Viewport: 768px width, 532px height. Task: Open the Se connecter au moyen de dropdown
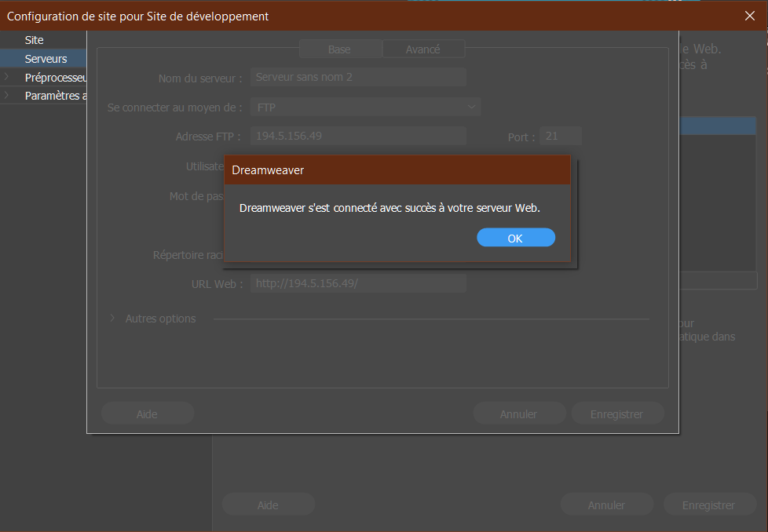pyautogui.click(x=365, y=107)
